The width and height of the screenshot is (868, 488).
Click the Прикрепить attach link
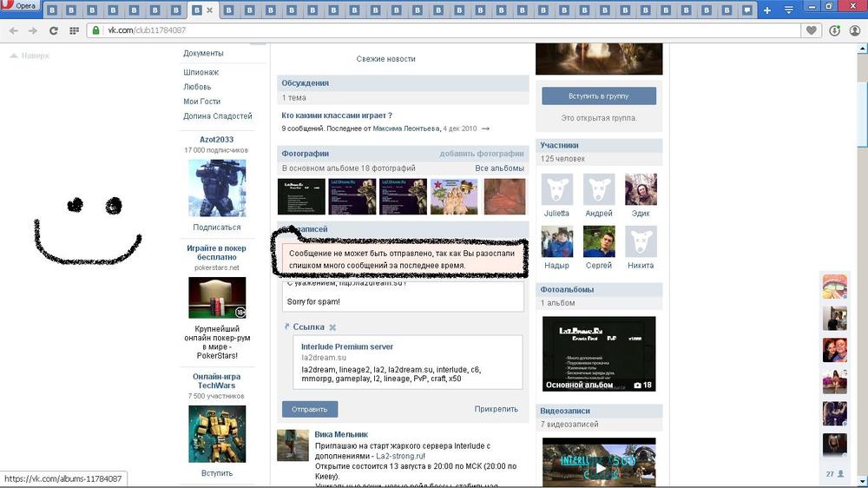click(x=496, y=409)
